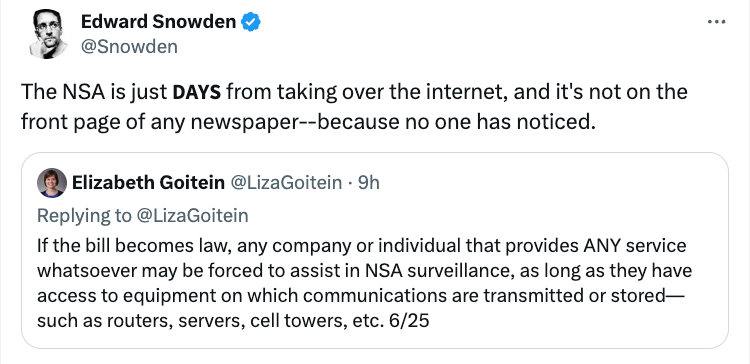
Task: Open Elizabeth Goitein's small profile photo
Action: coord(52,183)
